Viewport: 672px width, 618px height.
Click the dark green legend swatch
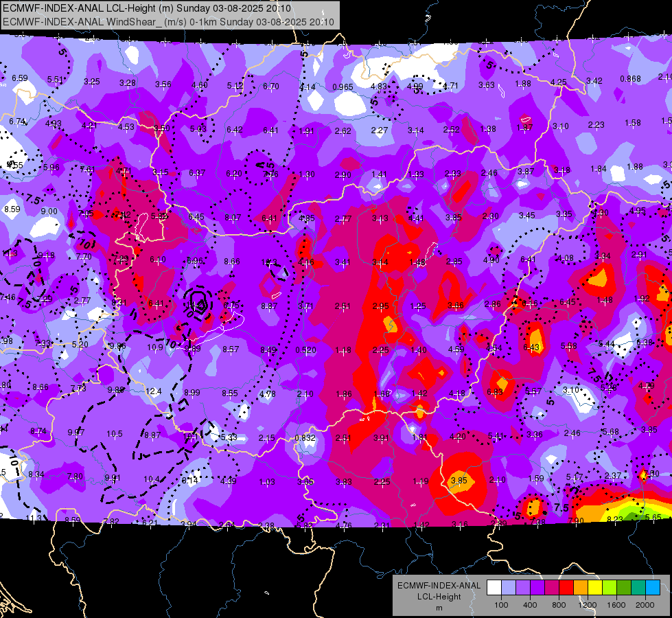tap(623, 587)
